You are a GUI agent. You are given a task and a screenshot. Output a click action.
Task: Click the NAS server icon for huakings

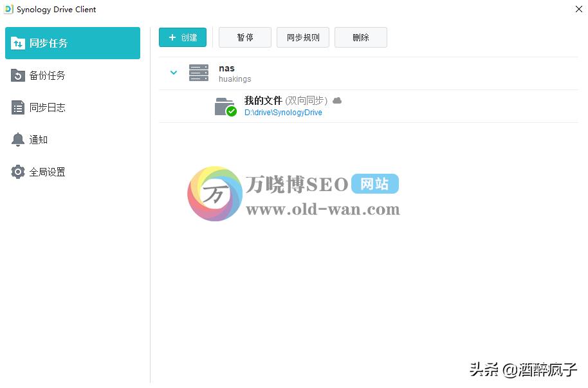click(199, 72)
